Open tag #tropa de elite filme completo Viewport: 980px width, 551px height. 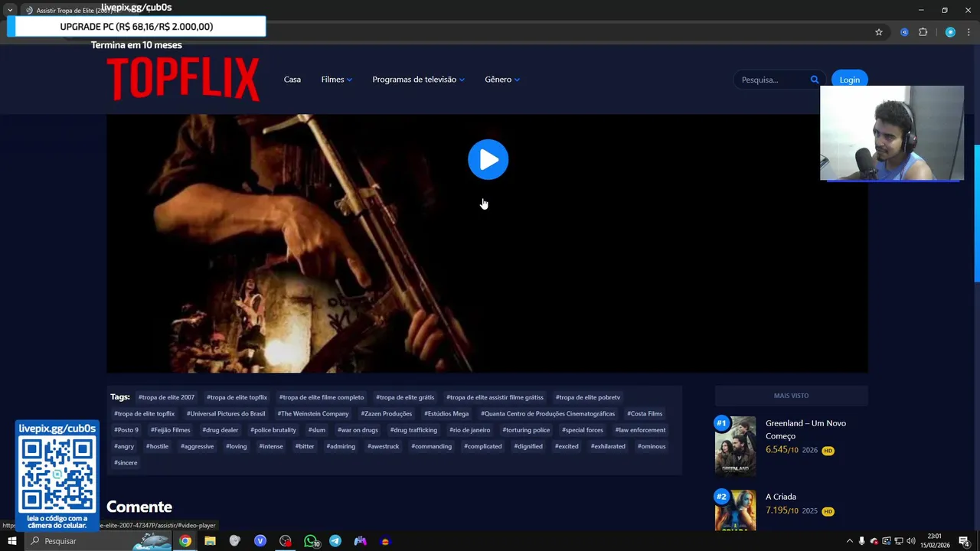322,397
